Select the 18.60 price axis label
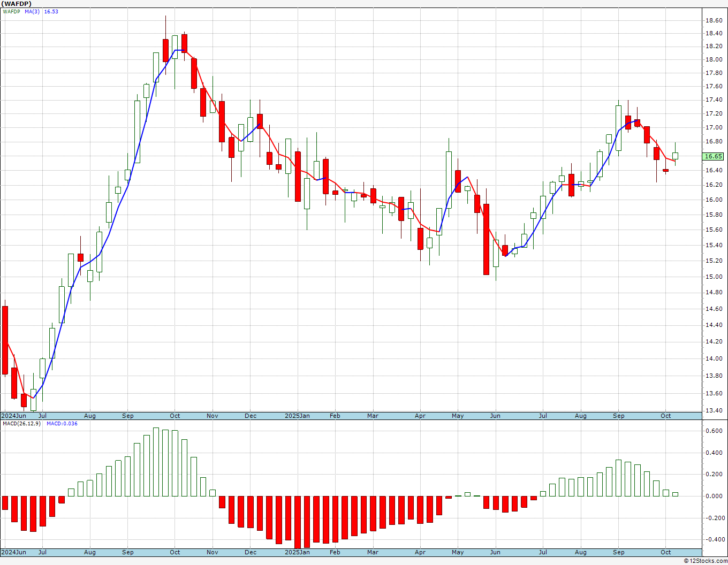 pos(713,21)
